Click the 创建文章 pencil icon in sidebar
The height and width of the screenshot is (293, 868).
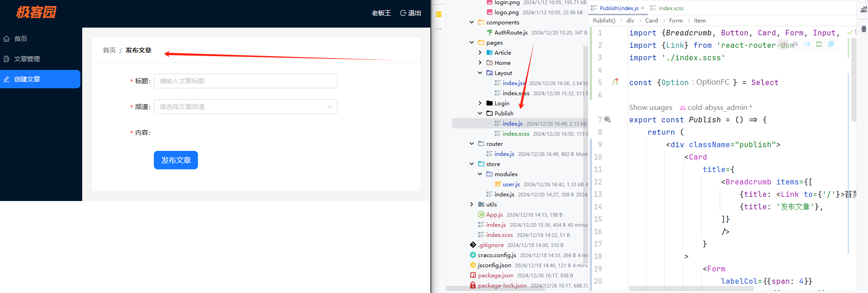tap(6, 79)
